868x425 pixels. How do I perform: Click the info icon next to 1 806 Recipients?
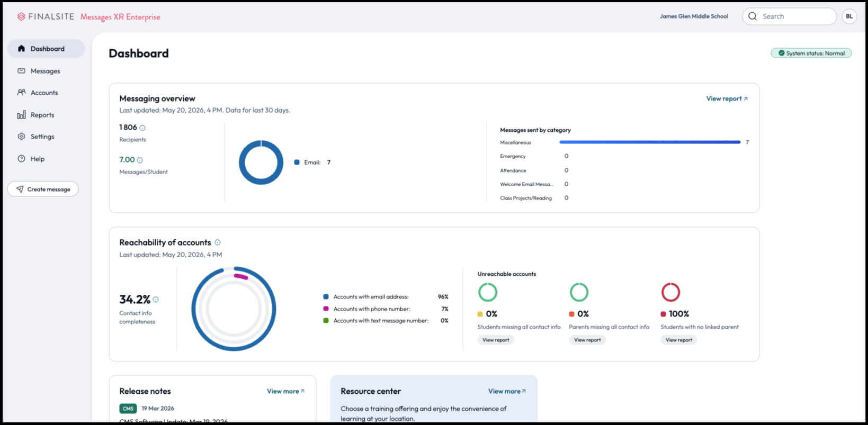(x=142, y=128)
